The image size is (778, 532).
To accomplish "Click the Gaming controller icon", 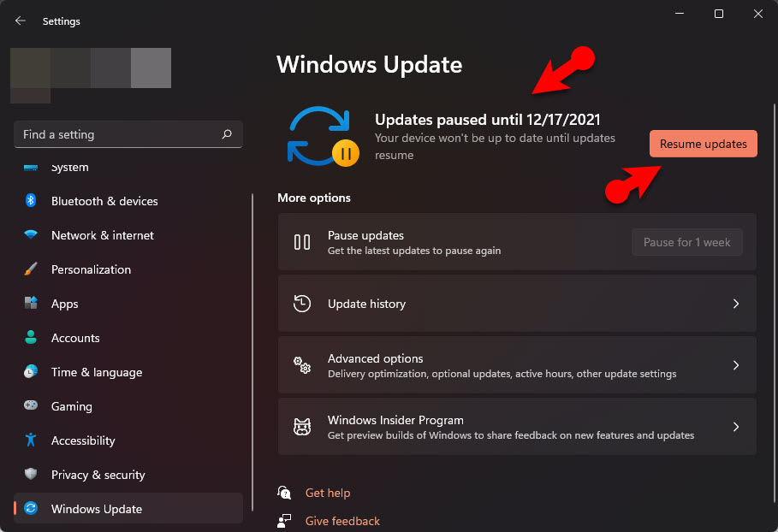I will (31, 405).
